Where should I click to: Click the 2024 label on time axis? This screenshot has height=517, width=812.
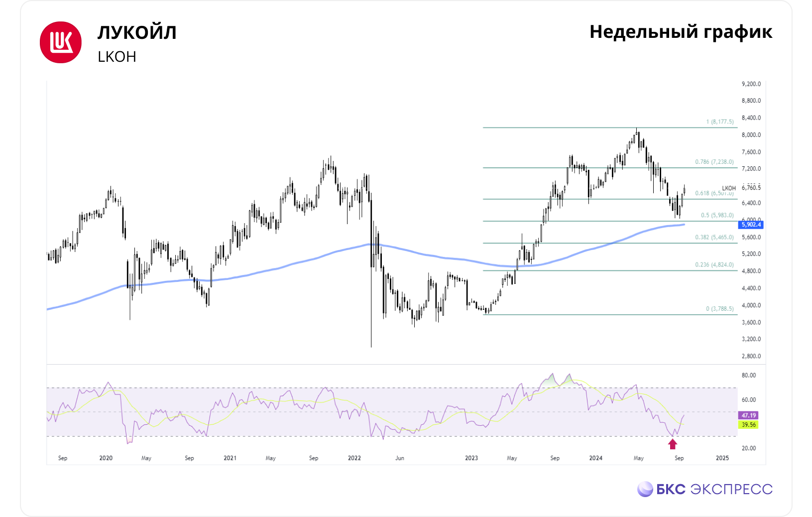click(x=596, y=458)
